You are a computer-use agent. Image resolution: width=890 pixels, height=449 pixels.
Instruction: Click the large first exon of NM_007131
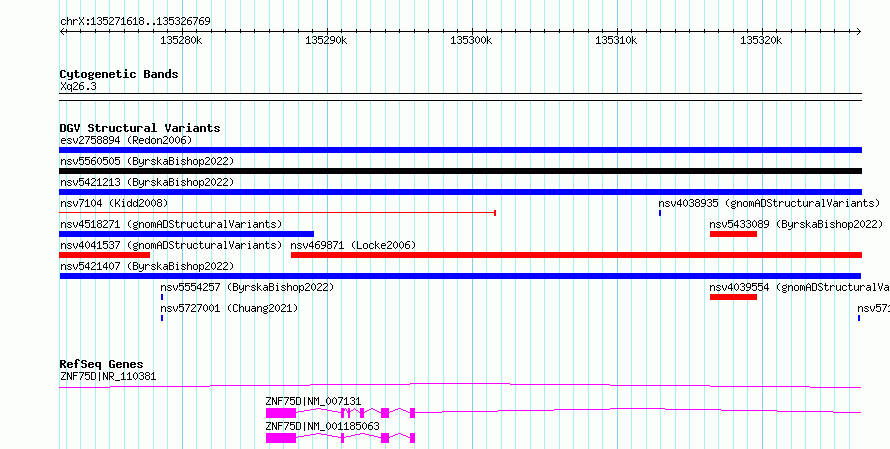pos(280,413)
